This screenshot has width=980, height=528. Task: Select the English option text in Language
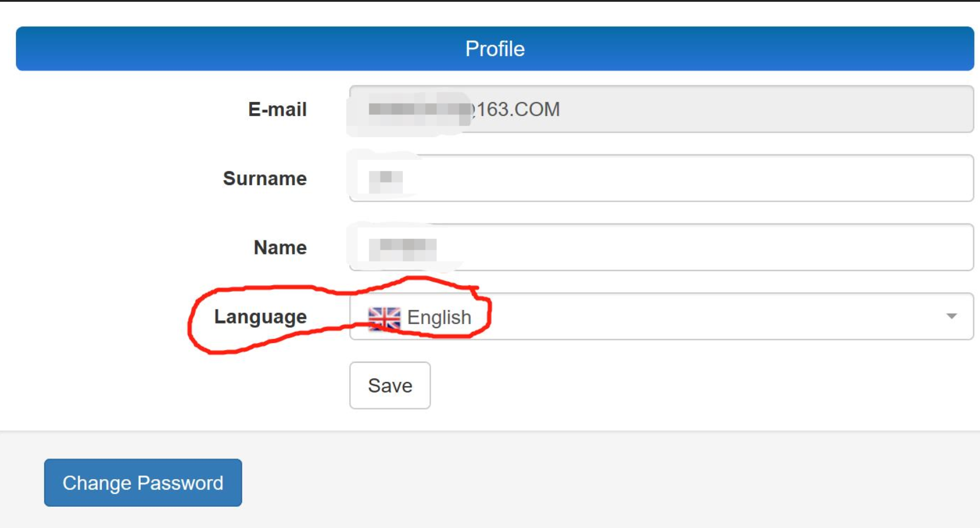tap(439, 318)
